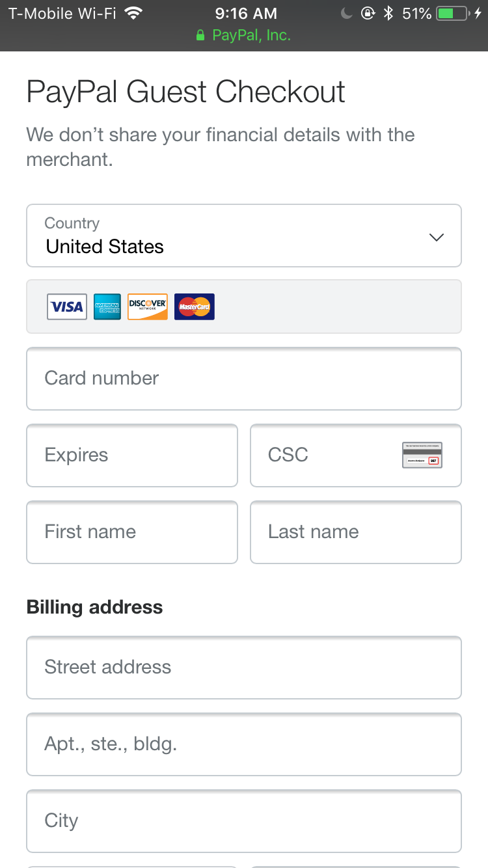This screenshot has width=488, height=868.
Task: Focus the City field
Action: (244, 821)
